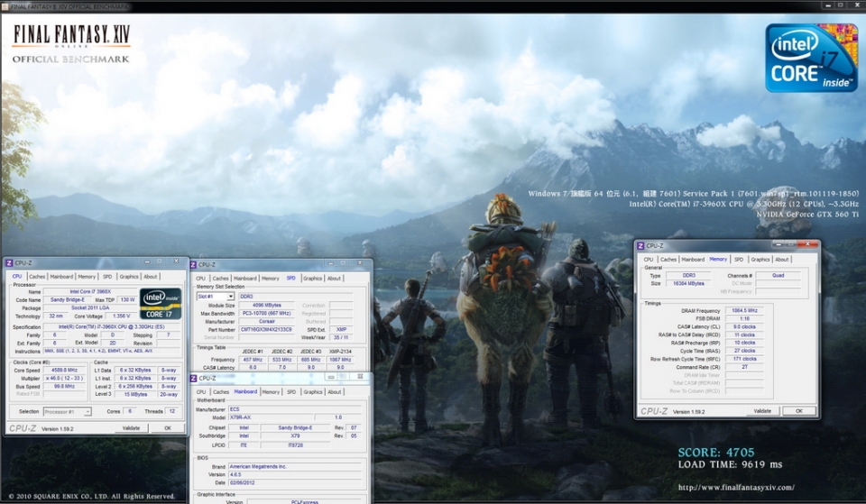Viewport: 866px width, 504px height.
Task: Select the About tab in SPD window
Action: click(x=335, y=279)
